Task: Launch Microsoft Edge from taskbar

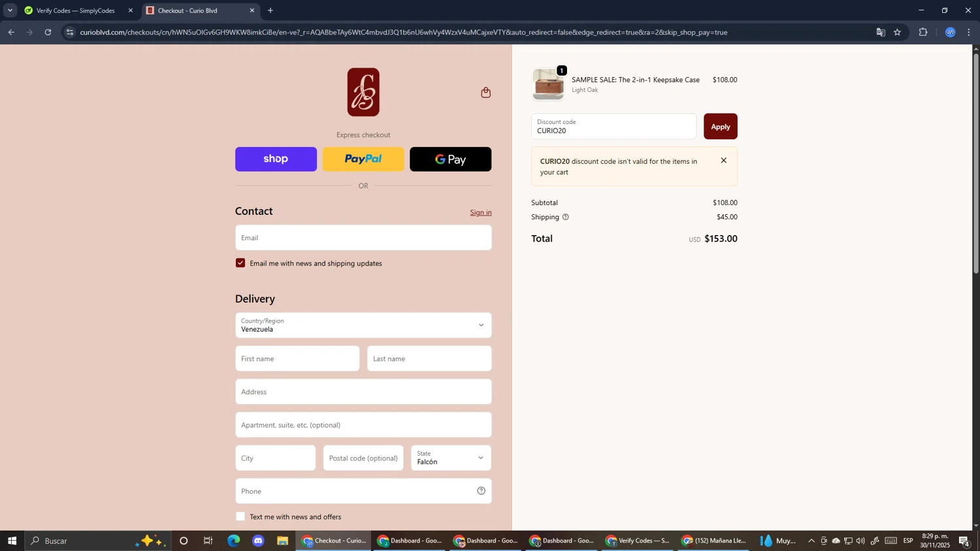Action: [233, 541]
